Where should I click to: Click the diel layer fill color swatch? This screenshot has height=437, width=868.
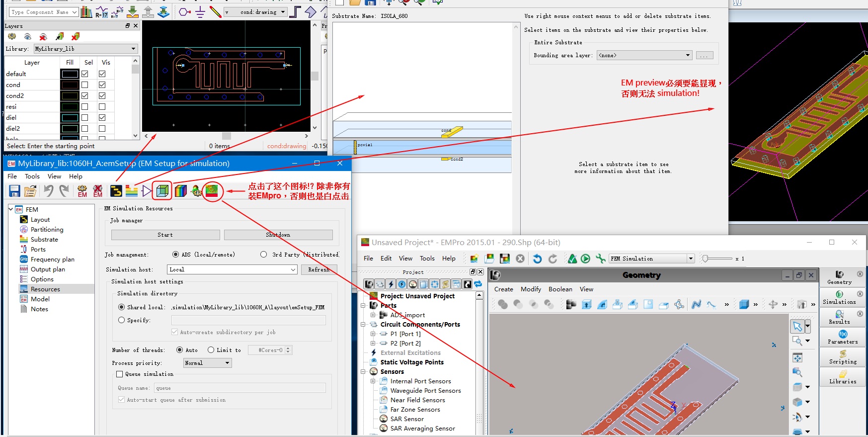coord(70,117)
